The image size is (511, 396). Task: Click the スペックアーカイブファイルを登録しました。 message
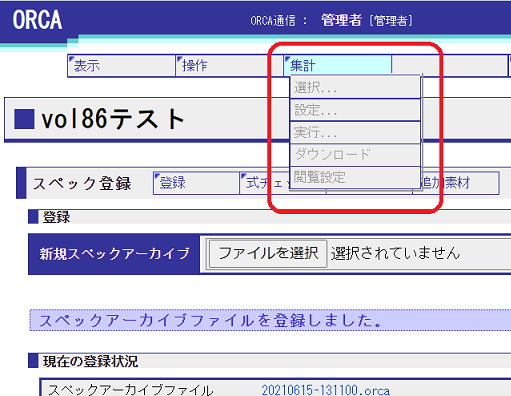[x=211, y=320]
